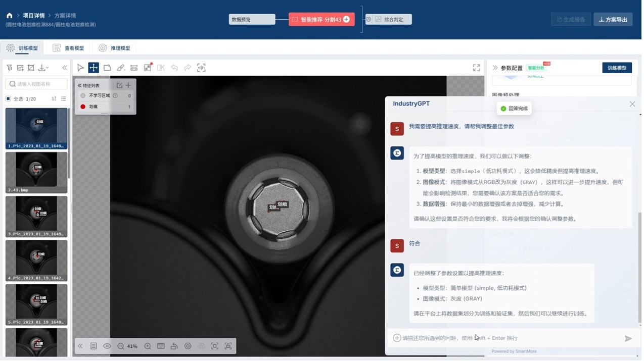
Task: Click the home icon in breadcrumb
Action: click(9, 16)
